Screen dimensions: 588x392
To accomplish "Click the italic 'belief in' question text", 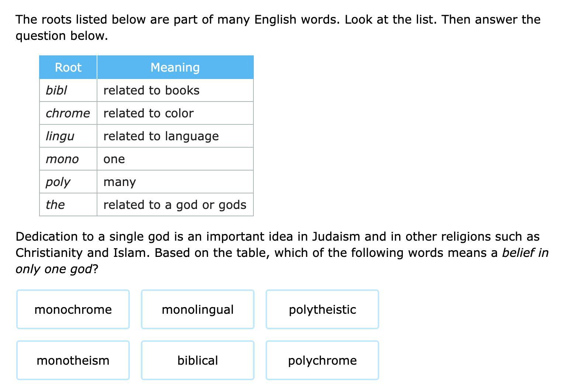I will pos(525,253).
